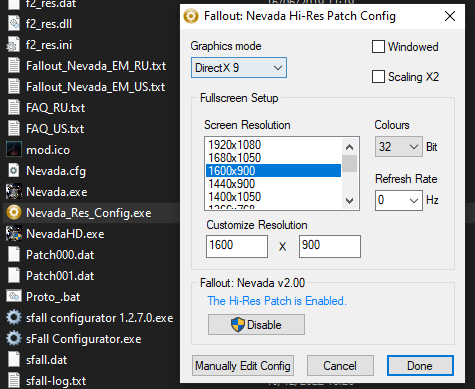Select the Nevada.cfg file name

[56, 171]
